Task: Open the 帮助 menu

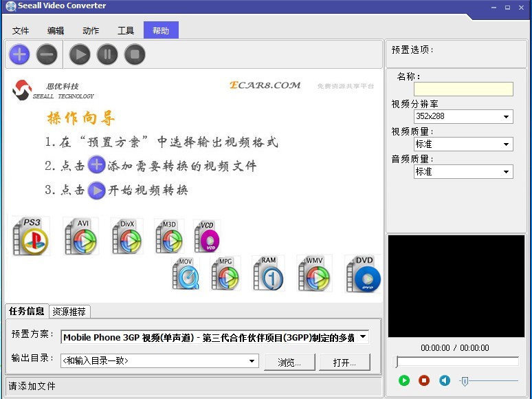Action: coord(161,30)
